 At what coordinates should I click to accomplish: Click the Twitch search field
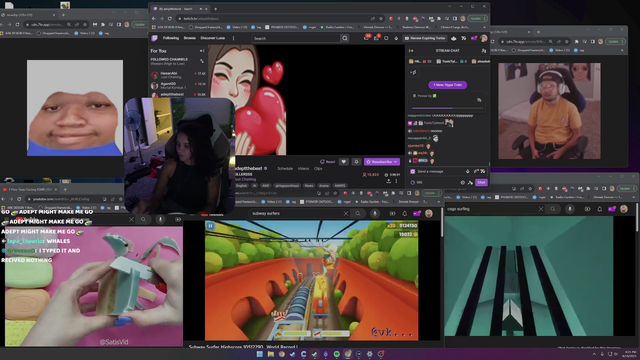pos(296,38)
